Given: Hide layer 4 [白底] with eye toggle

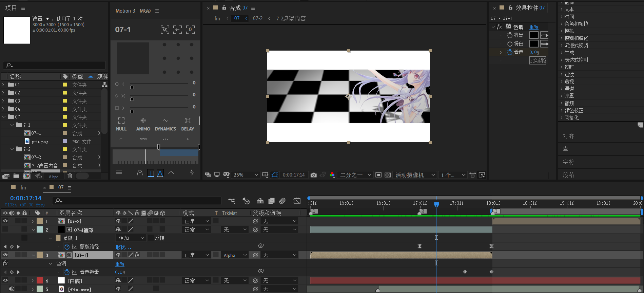Looking at the screenshot, I should 5,280.
